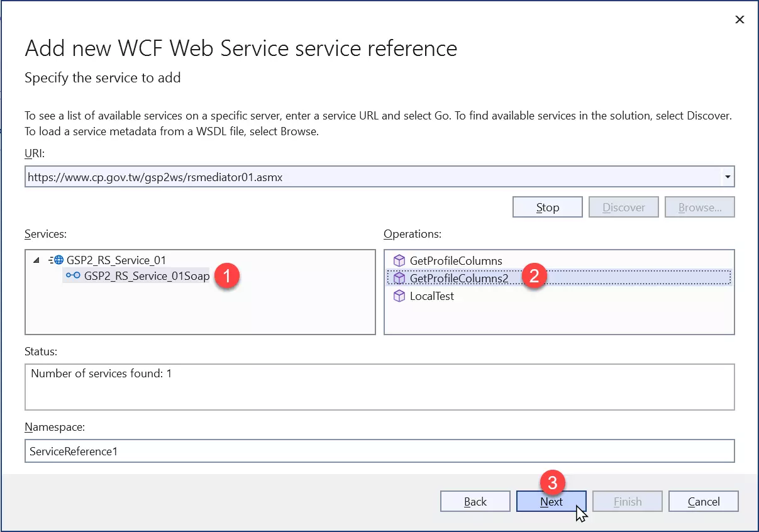759x532 pixels.
Task: Click the globe icon beside GSP2_RS_Service_01
Action: click(x=57, y=260)
